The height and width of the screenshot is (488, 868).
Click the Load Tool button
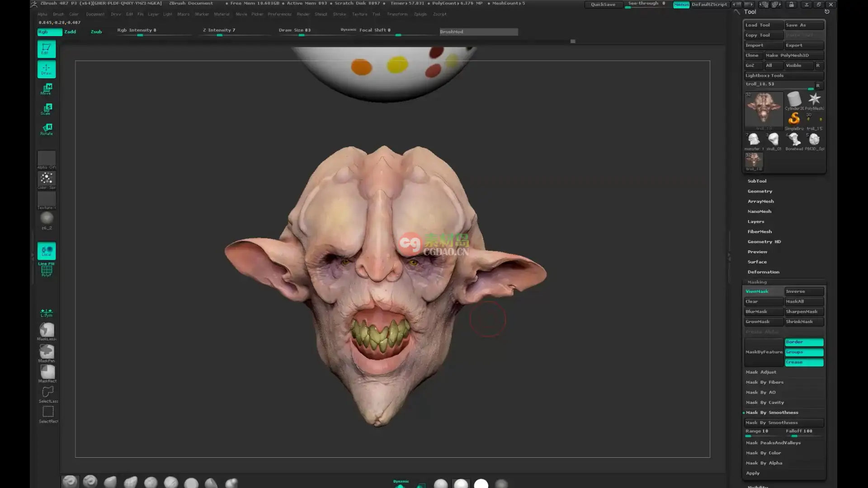pos(764,25)
